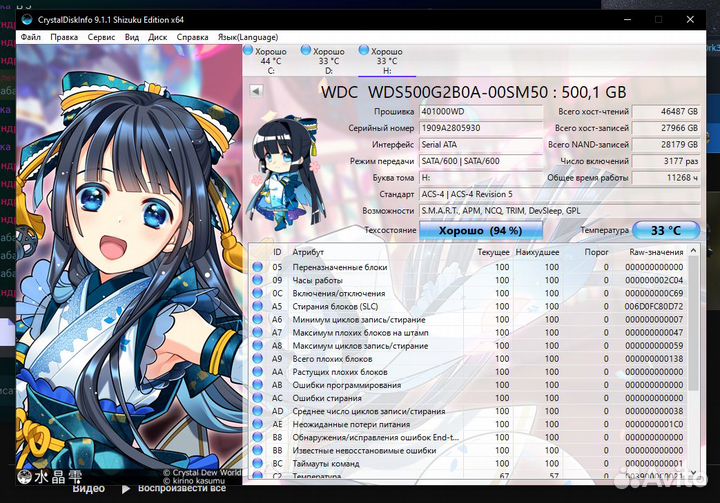Open the Файл menu

(x=30, y=37)
